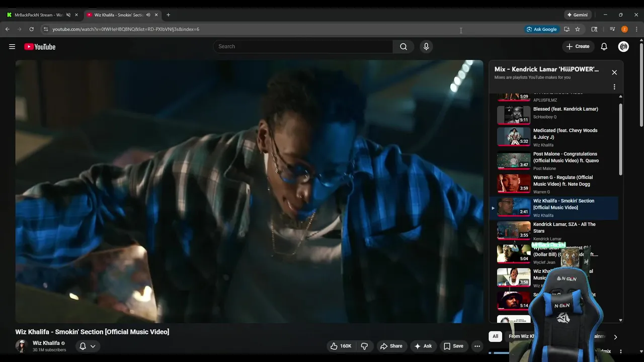Go back in browser history
644x362 pixels.
pos(8,29)
